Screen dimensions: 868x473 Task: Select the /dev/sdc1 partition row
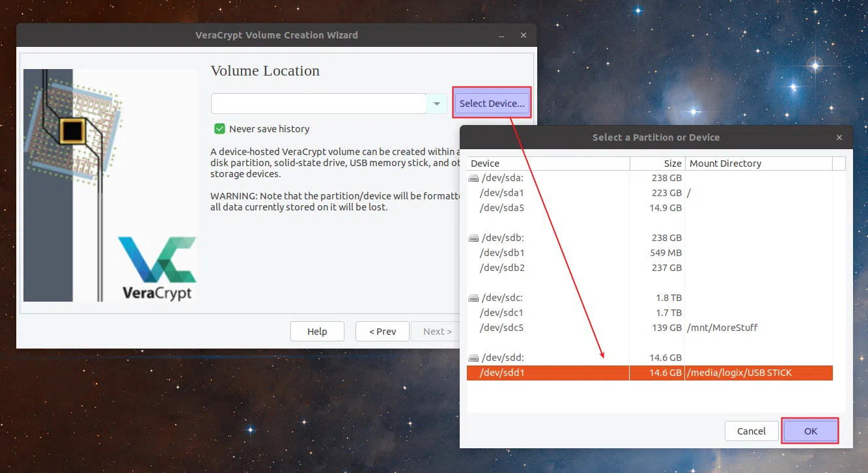click(650, 313)
